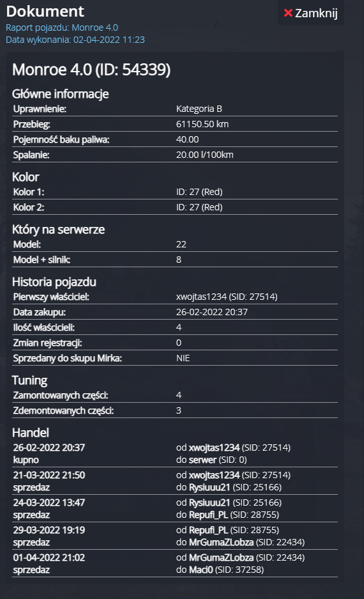The height and width of the screenshot is (599, 364).
Task: Click the red X close icon
Action: 288,13
